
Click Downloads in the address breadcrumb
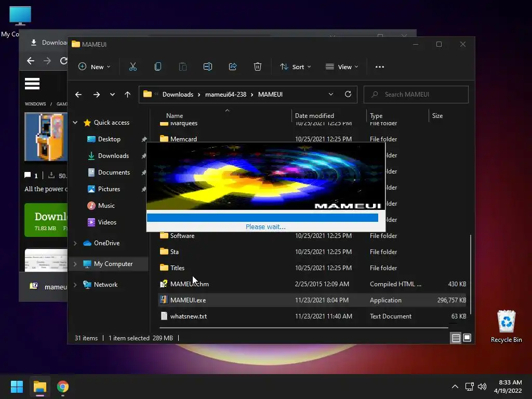[x=178, y=95]
